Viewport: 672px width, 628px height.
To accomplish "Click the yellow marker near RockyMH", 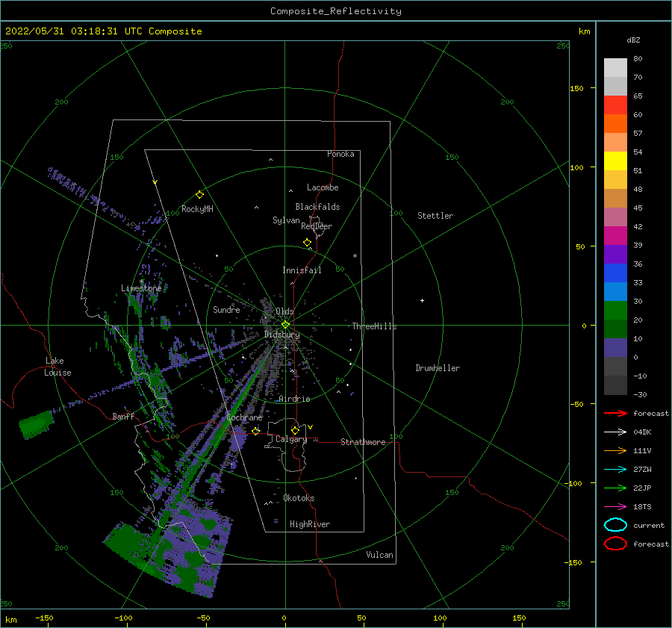I will click(x=199, y=195).
